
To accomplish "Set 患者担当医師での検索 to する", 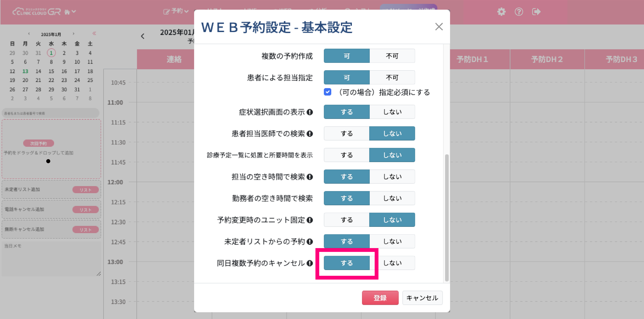I will click(x=347, y=134).
